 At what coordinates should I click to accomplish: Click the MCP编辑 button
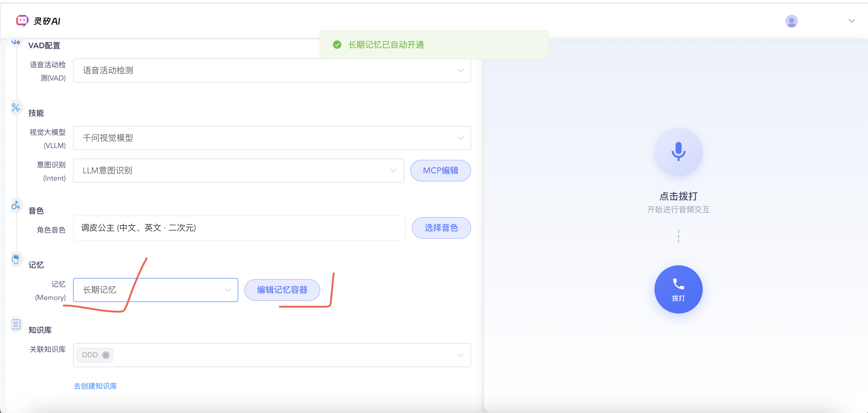point(440,170)
